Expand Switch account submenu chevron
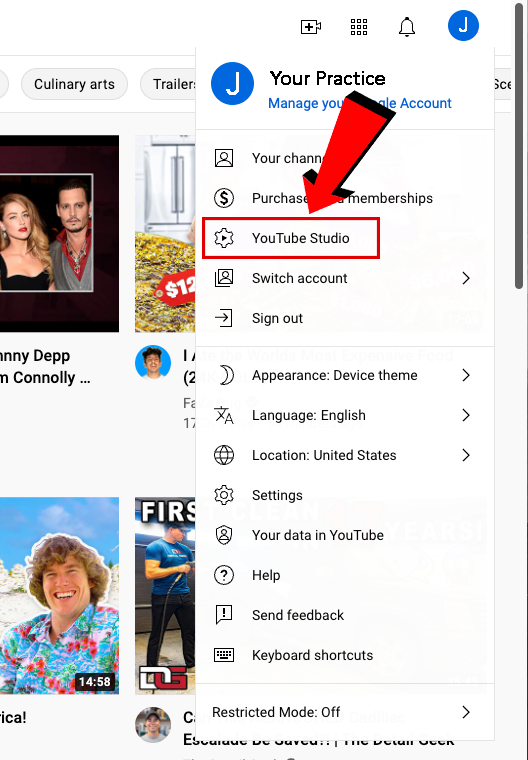The image size is (528, 760). tap(466, 278)
